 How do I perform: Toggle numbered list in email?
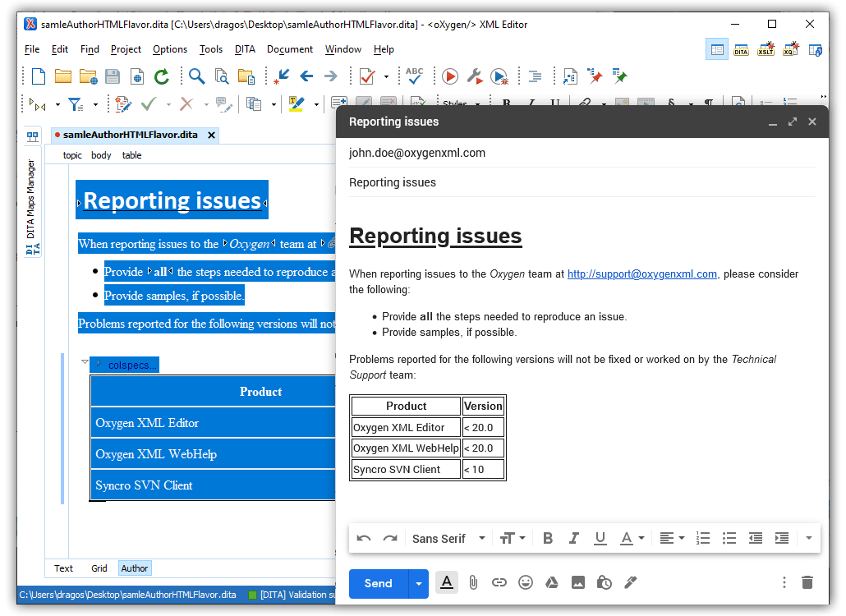(x=703, y=538)
